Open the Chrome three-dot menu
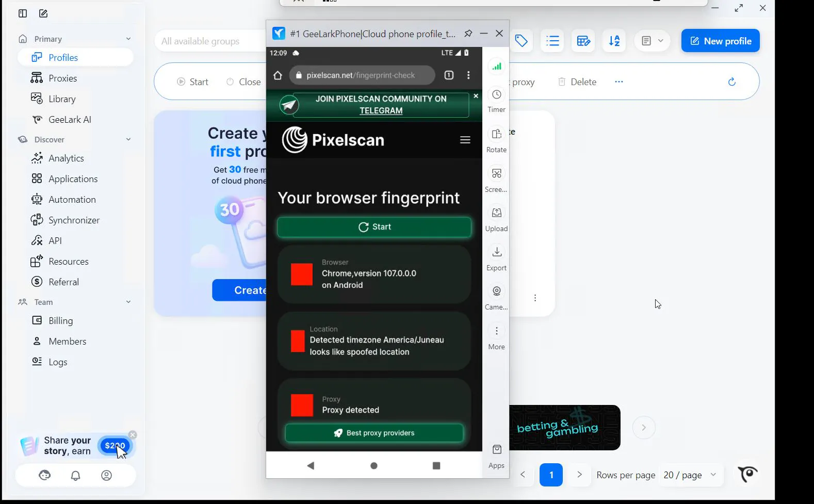 click(x=468, y=75)
